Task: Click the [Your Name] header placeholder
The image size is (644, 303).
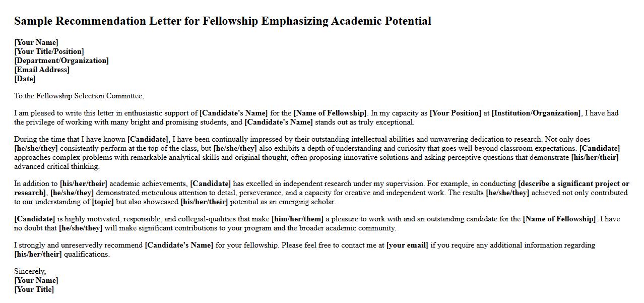Action: [36, 42]
